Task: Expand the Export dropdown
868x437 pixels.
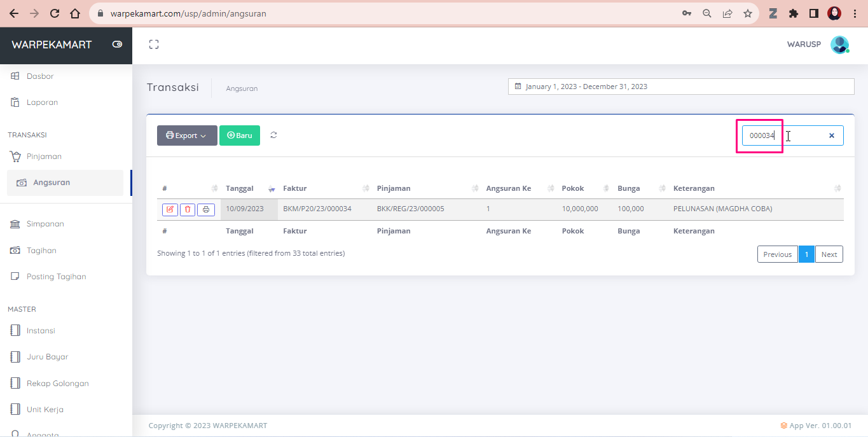Action: click(187, 135)
